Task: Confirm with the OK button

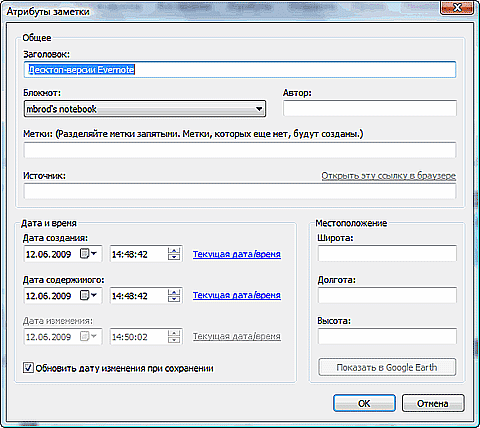Action: pos(364,403)
